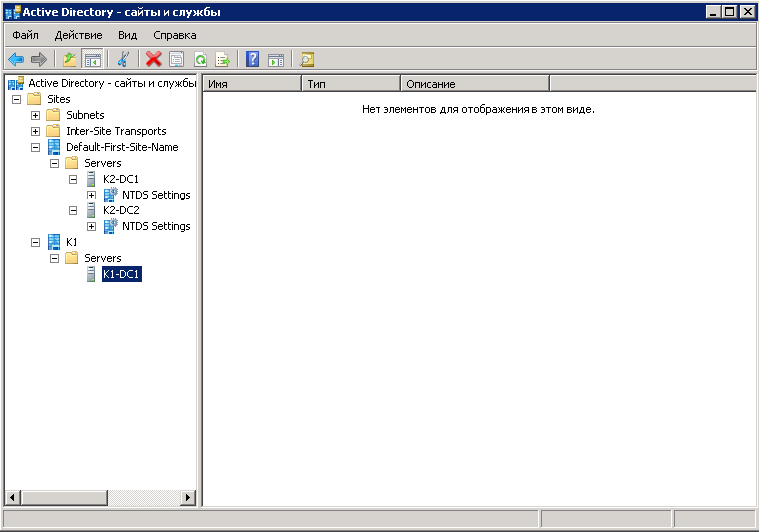Sort by the Описание column header
Viewport: 759px width, 532px height.
(476, 84)
